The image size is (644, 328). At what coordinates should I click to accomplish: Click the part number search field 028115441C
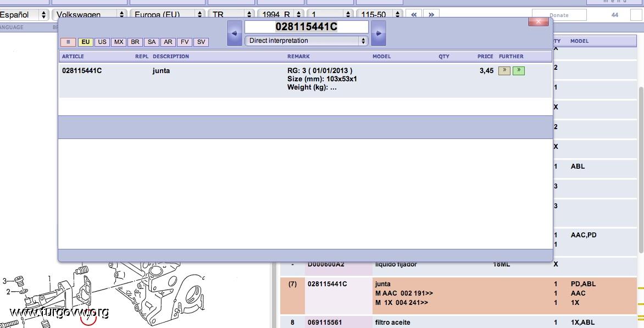[306, 27]
